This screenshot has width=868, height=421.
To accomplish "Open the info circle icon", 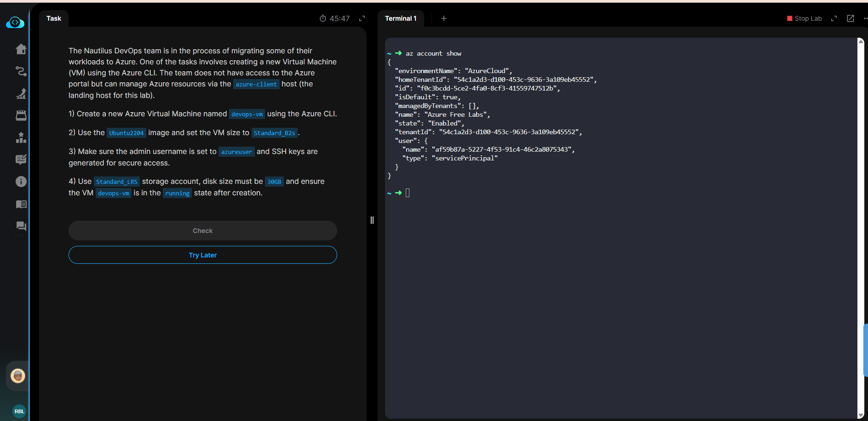I will (21, 182).
